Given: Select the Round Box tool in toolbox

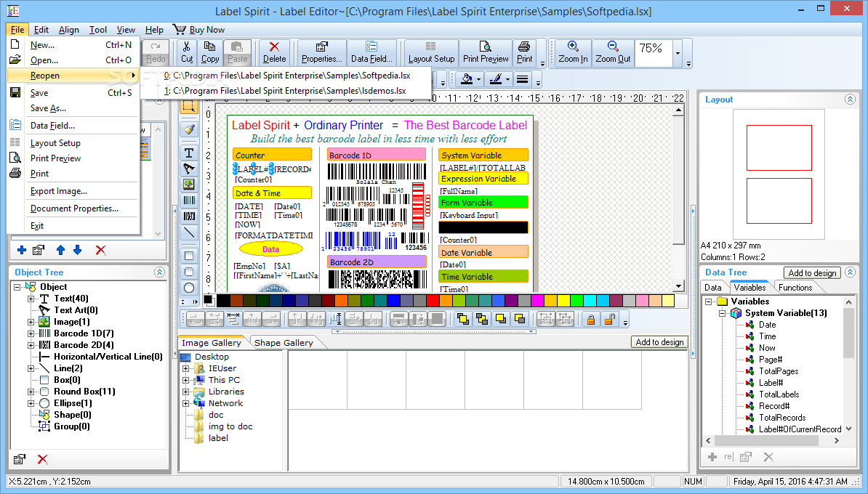Looking at the screenshot, I should click(x=189, y=272).
